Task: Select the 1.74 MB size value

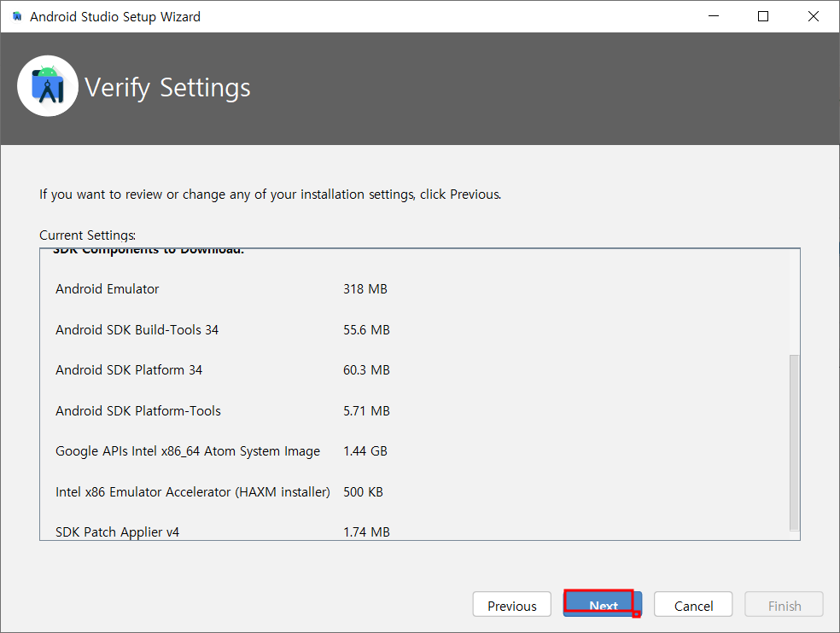Action: [366, 532]
